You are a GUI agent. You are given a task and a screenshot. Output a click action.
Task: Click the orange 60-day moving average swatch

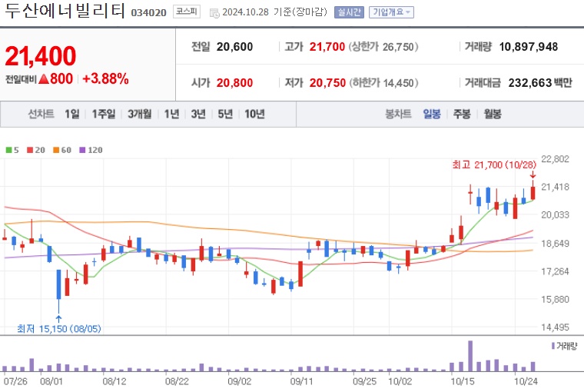click(56, 150)
